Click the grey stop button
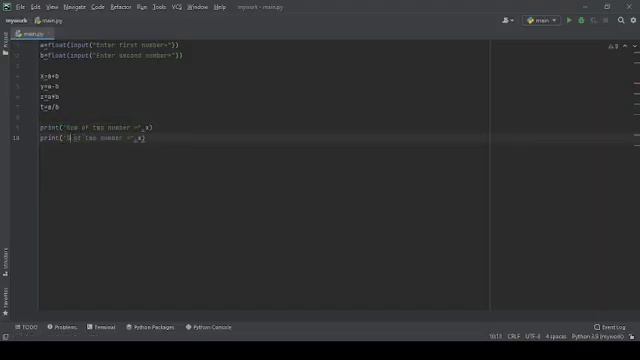640x360 pixels. [606, 20]
